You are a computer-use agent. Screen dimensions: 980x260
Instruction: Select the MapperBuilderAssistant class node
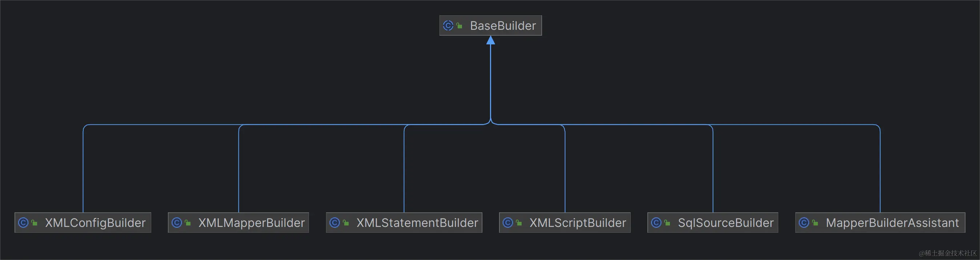pyautogui.click(x=880, y=223)
